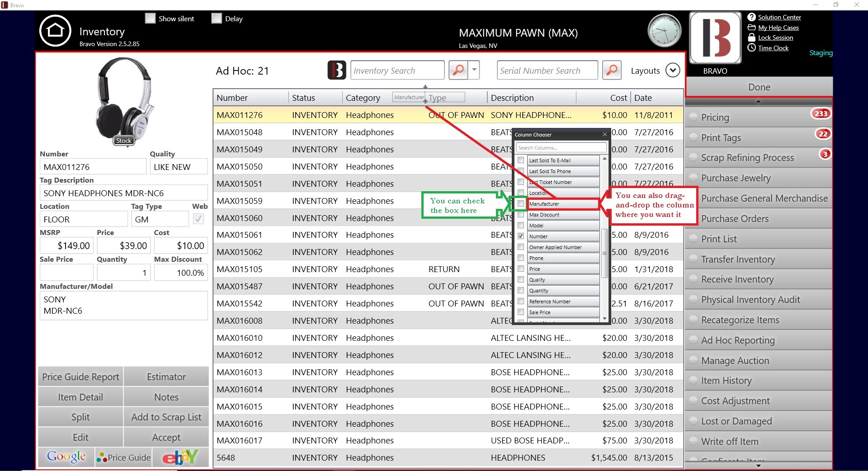Click the Edit button

80,437
